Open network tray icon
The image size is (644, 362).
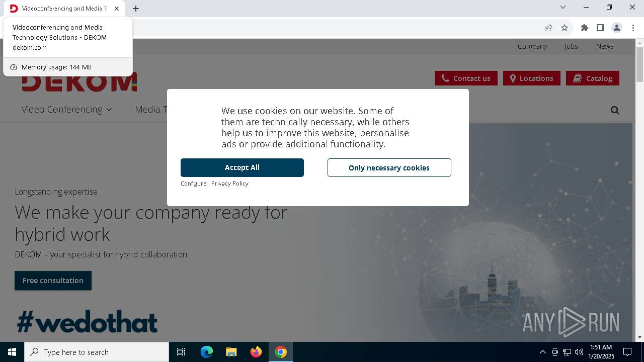click(x=567, y=352)
